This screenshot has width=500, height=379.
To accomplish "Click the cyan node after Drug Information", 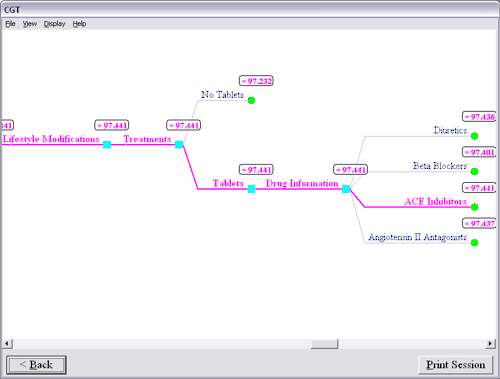I will pyautogui.click(x=346, y=189).
